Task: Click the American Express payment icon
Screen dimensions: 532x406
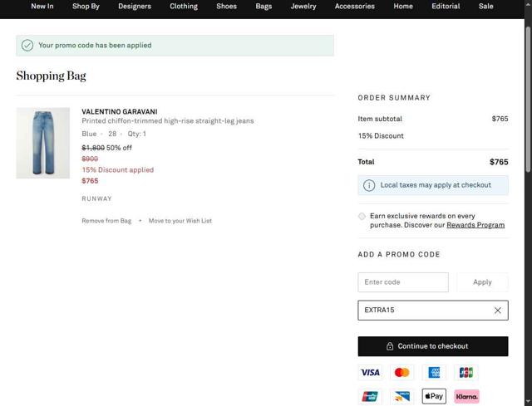Action: pos(434,373)
